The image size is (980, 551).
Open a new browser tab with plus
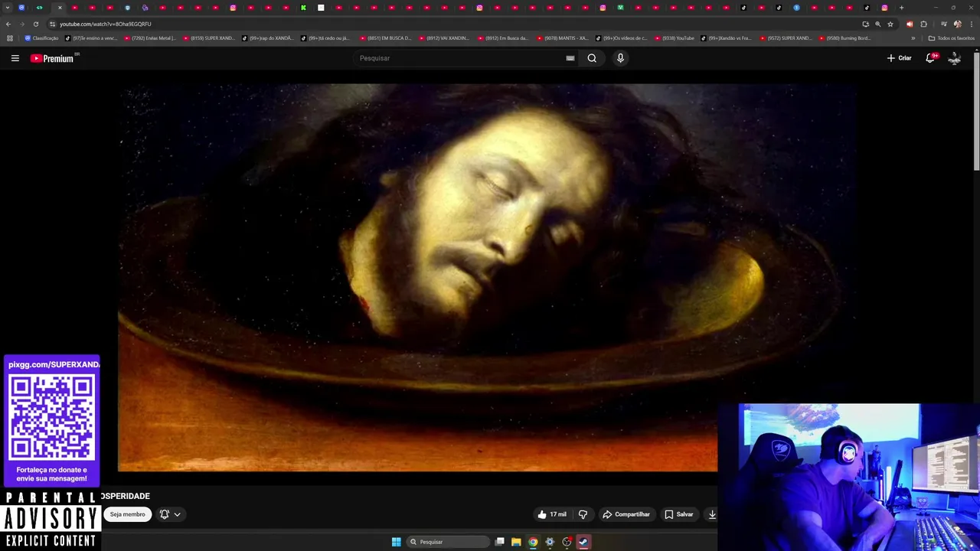[901, 8]
